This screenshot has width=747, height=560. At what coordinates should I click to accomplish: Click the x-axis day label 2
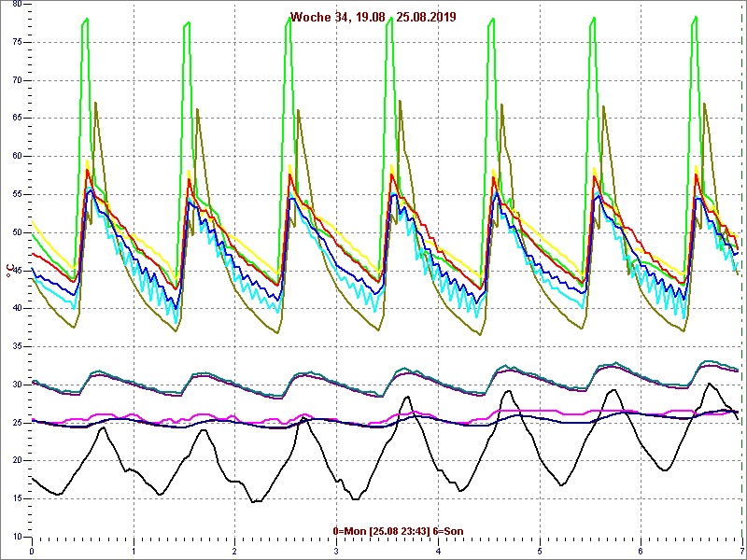[235, 552]
